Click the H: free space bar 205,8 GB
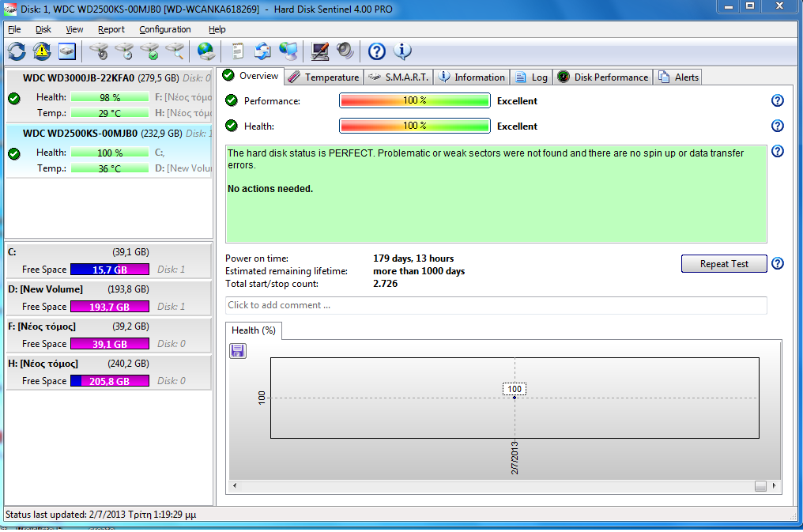 point(110,381)
